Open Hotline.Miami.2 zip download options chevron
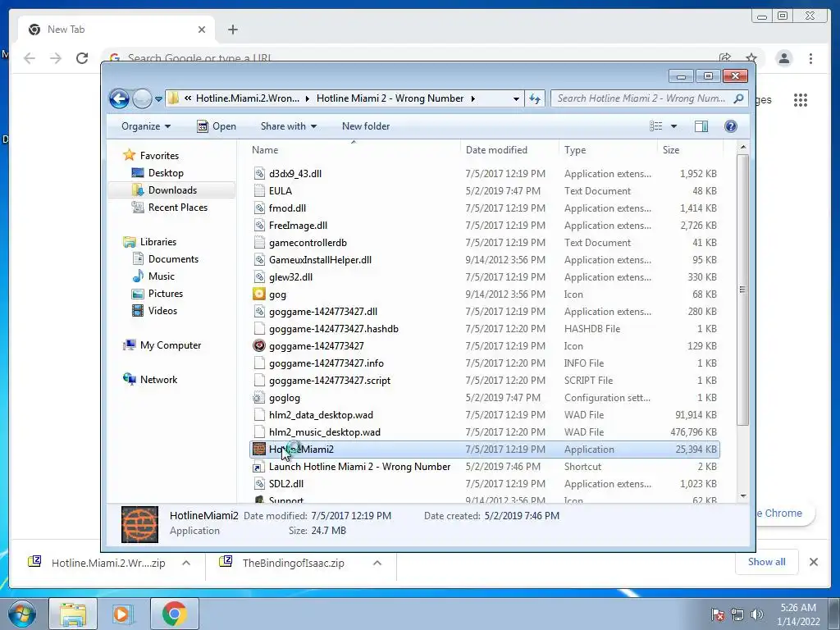The height and width of the screenshot is (630, 840). coord(186,563)
